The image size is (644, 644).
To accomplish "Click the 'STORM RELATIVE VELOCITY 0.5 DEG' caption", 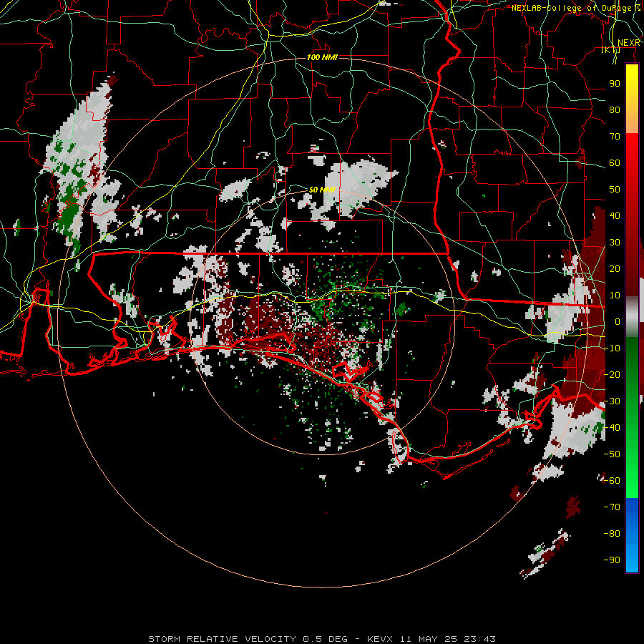I will (x=248, y=639).
